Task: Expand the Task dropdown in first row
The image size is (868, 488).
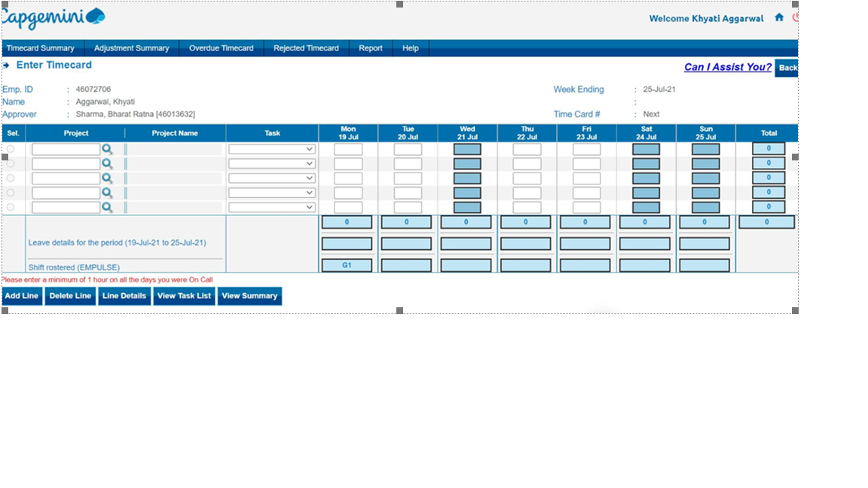Action: [272, 149]
